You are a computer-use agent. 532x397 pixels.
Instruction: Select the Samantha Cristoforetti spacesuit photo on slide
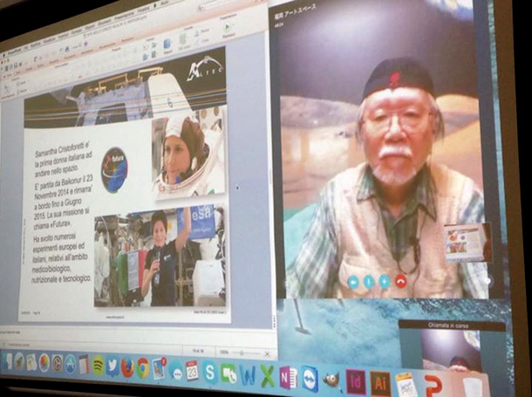188,154
